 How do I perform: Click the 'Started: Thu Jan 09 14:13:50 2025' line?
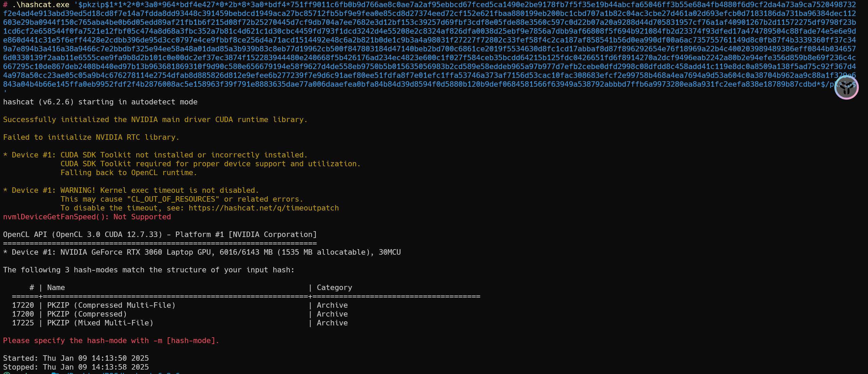coord(76,358)
